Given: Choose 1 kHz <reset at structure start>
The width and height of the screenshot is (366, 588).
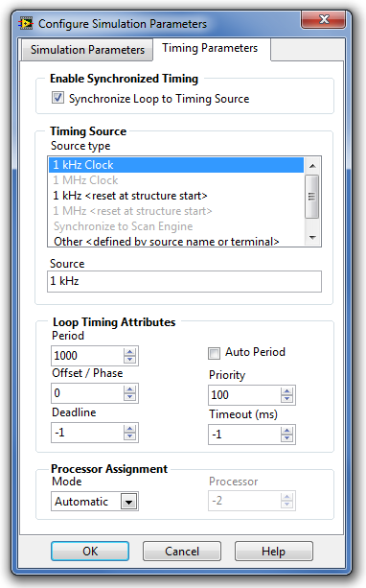Looking at the screenshot, I should (176, 196).
